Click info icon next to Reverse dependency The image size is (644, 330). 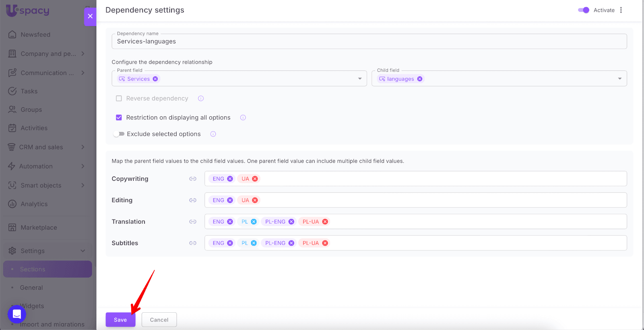201,98
